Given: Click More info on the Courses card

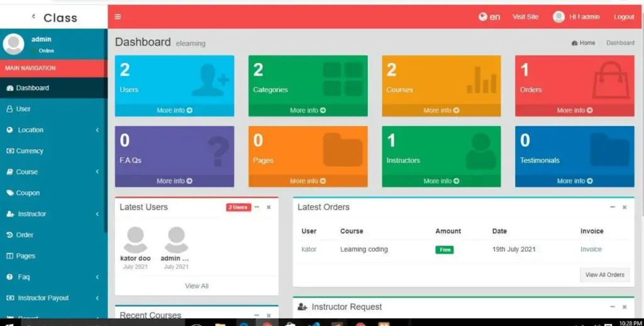Looking at the screenshot, I should point(441,110).
